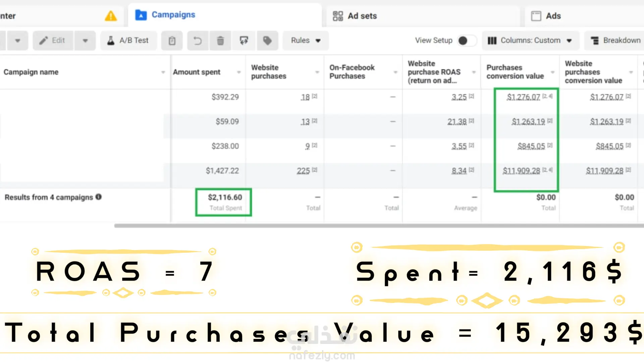Click the export/share icon in toolbar
Screen dimensions: 644x362
point(244,41)
